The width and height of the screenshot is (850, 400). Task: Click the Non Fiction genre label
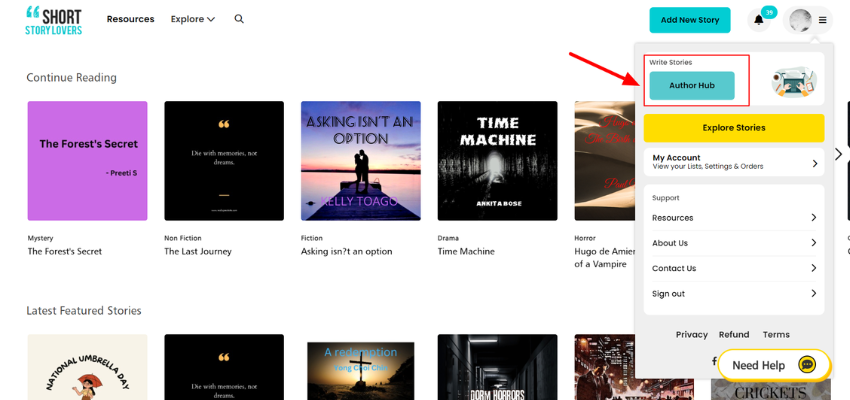coord(183,238)
